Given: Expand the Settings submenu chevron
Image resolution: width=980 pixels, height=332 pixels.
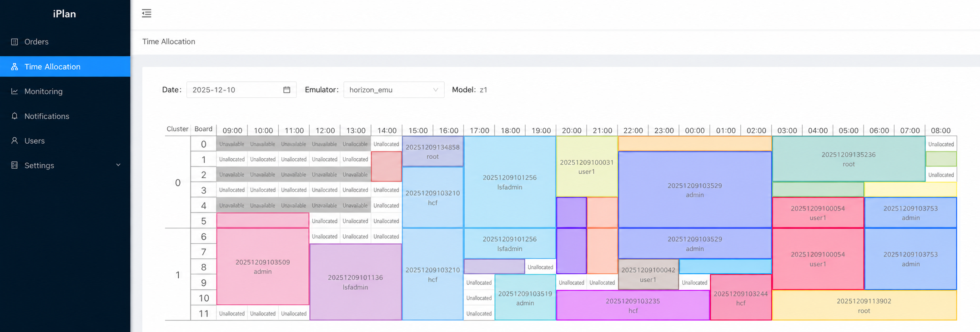Looking at the screenshot, I should pyautogui.click(x=118, y=165).
